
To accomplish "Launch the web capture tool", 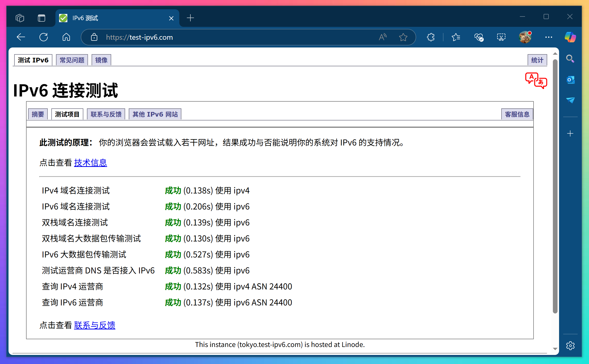I will coord(501,37).
